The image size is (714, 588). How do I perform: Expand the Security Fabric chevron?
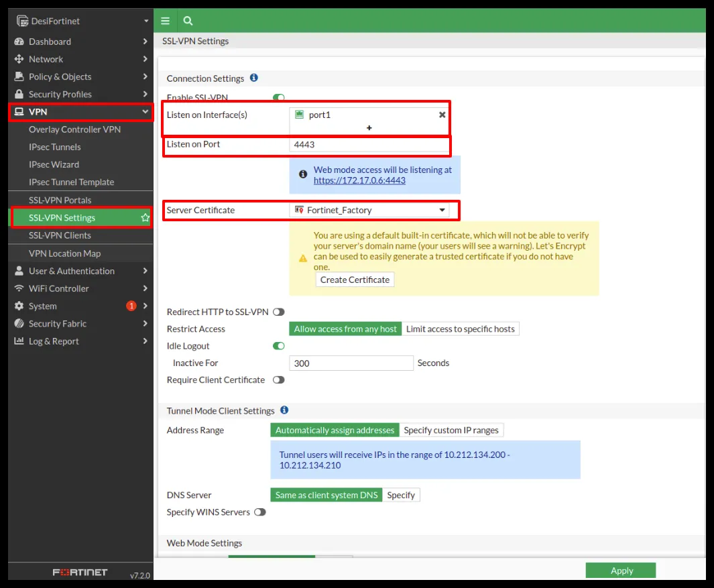(145, 324)
